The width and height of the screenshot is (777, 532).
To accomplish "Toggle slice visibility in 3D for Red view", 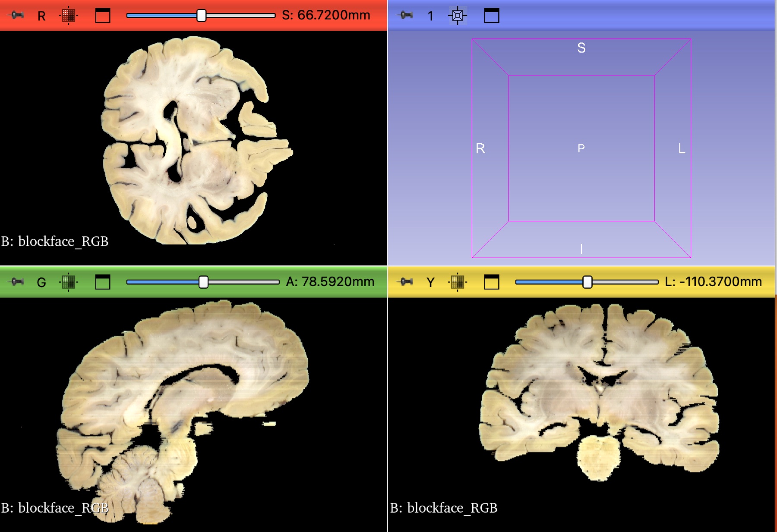I will [x=68, y=16].
